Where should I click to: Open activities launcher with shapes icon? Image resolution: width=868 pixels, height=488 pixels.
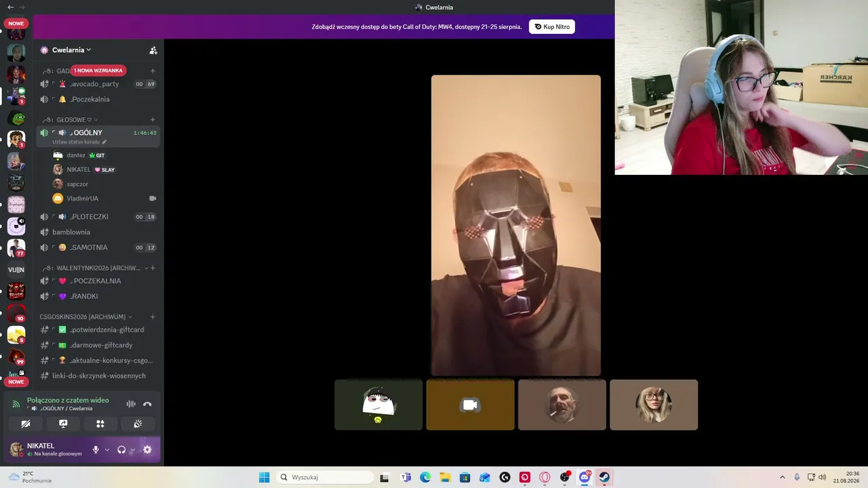100,424
